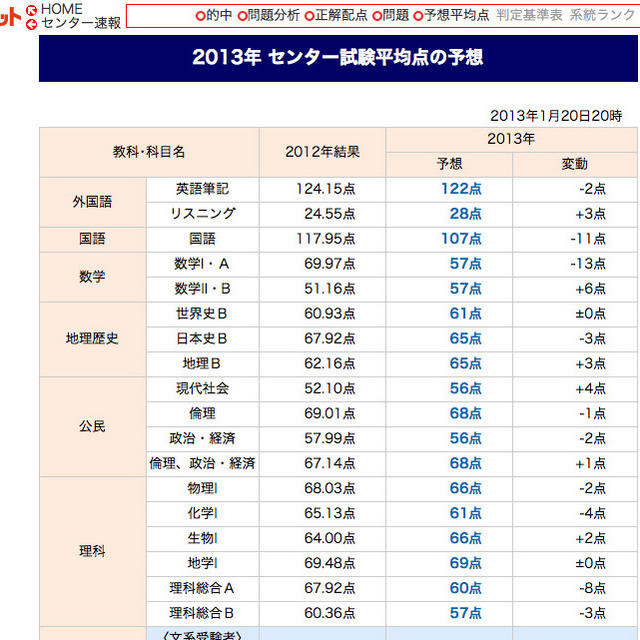Screen dimensions: 640x640
Task: Click the 倫理、政治・経済 subject cell
Action: pyautogui.click(x=202, y=464)
